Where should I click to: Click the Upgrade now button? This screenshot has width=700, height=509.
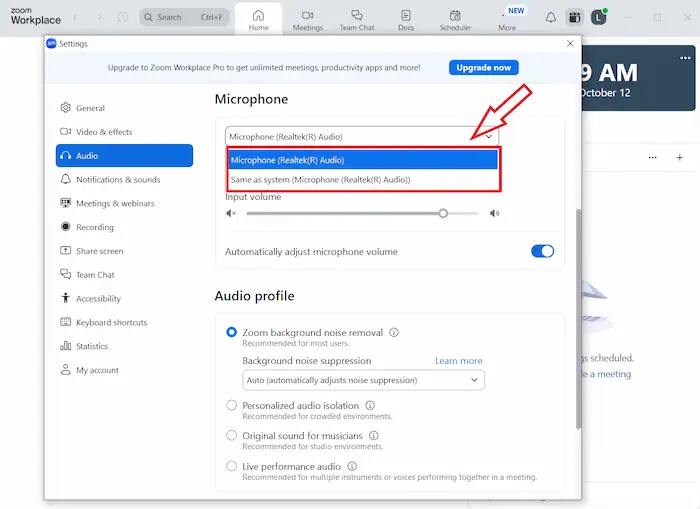(483, 68)
